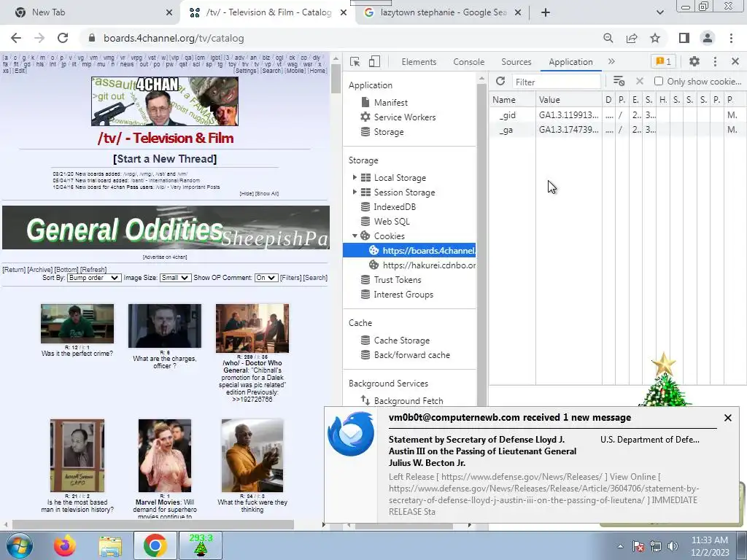Click the catalog Refresh link
Image resolution: width=747 pixels, height=560 pixels.
tap(93, 270)
